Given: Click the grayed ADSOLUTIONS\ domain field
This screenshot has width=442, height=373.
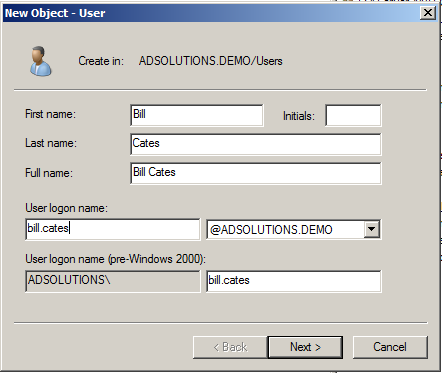Looking at the screenshot, I should [x=113, y=281].
